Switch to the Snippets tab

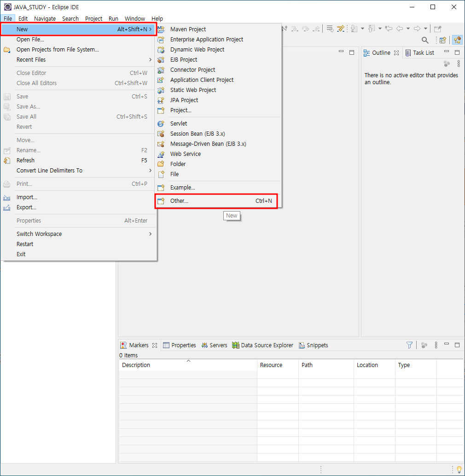314,345
